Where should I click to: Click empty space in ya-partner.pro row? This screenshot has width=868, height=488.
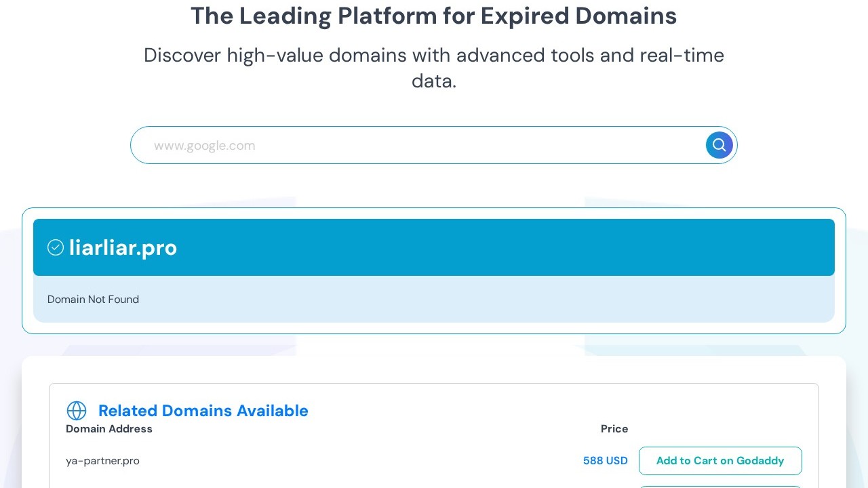[353, 461]
